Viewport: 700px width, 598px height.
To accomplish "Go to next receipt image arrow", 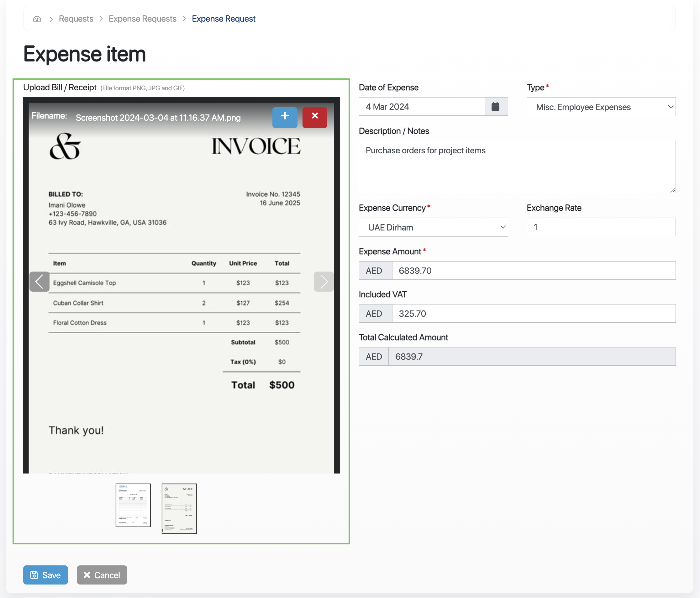I will (x=323, y=281).
